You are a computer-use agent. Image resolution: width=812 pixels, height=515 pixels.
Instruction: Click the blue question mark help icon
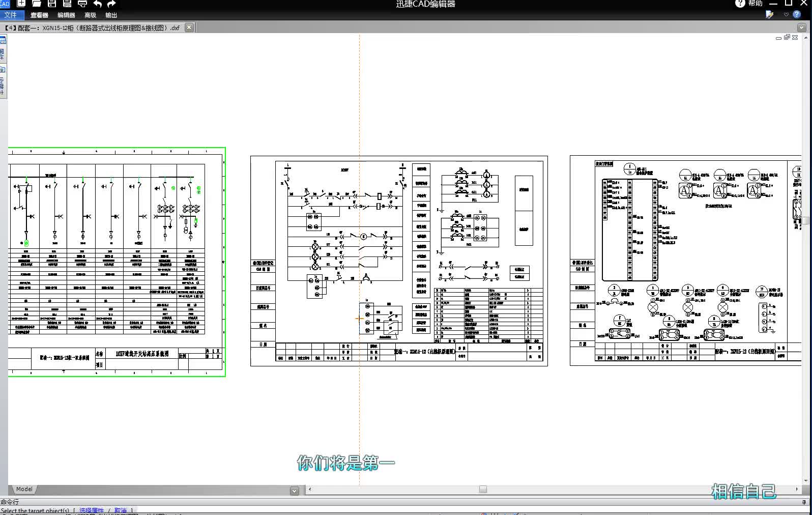(797, 14)
